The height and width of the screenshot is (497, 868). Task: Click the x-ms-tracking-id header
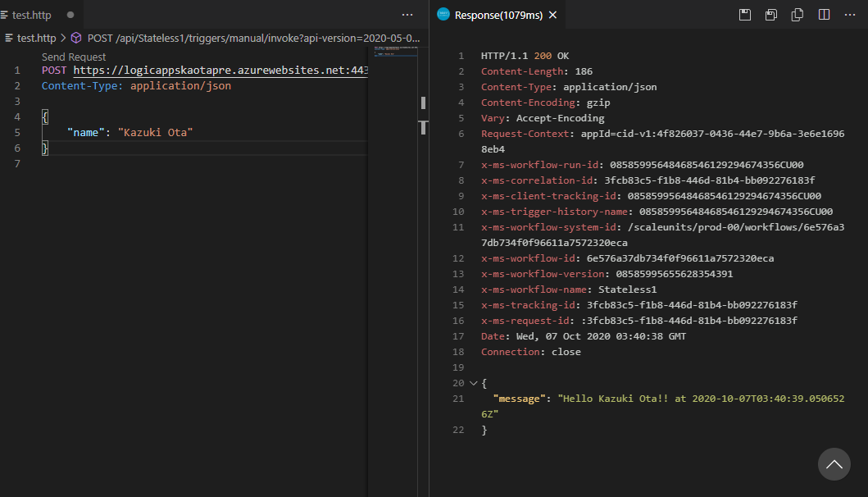(x=639, y=305)
